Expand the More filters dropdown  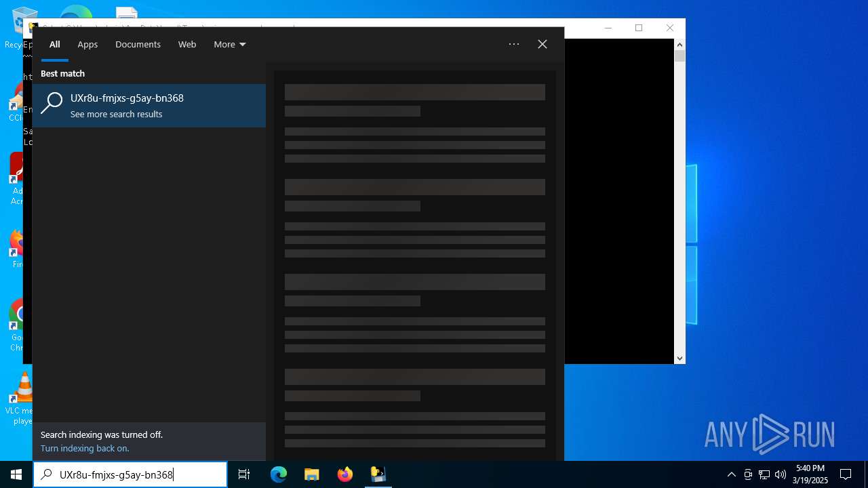pos(230,45)
